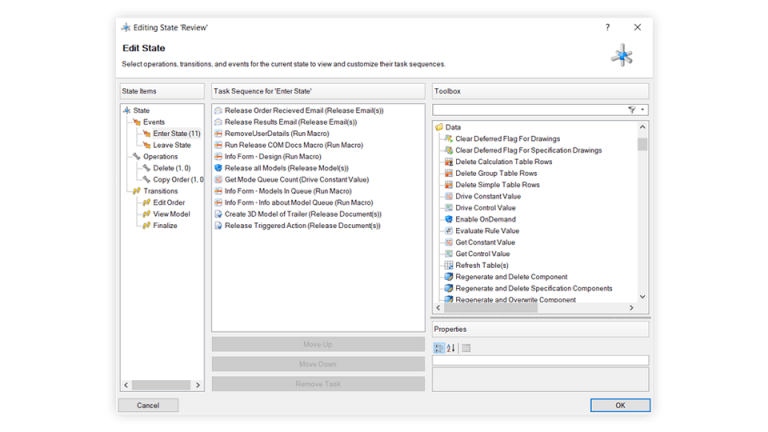Sort Properties alphabetically with A-Z button

pyautogui.click(x=451, y=348)
